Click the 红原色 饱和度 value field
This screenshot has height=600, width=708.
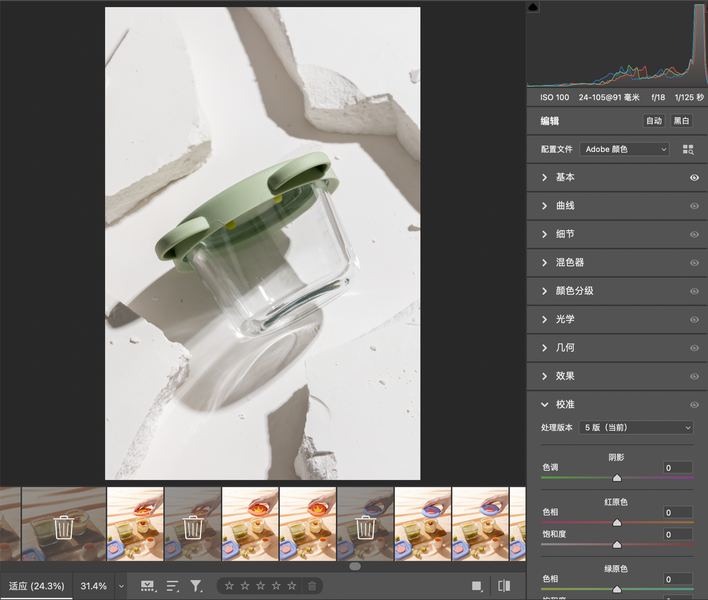point(678,535)
